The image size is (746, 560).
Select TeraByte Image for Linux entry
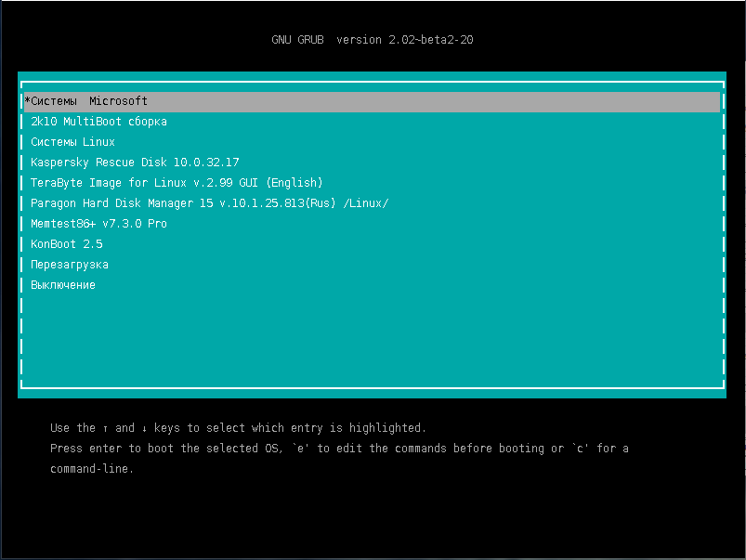click(177, 183)
